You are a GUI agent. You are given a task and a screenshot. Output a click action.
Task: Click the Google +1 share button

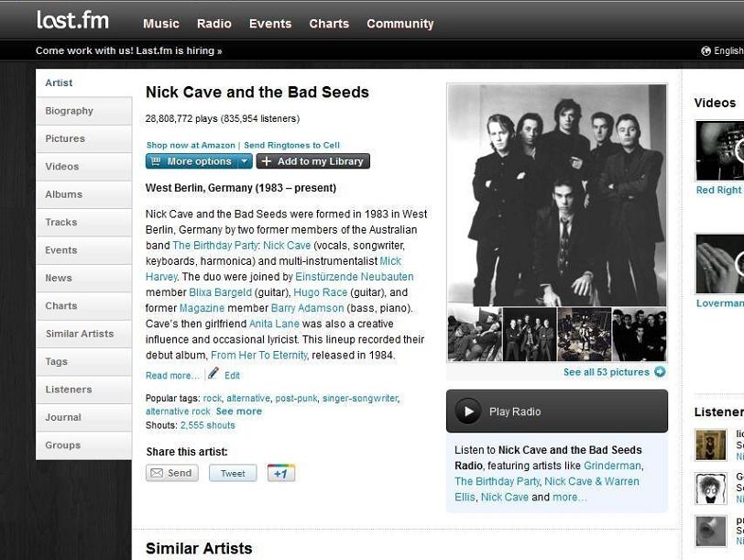coord(281,473)
